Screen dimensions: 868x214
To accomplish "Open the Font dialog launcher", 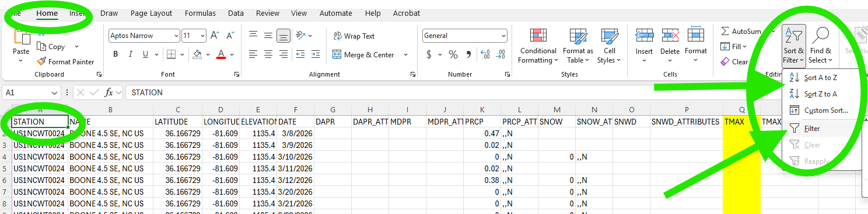I will coord(237,74).
